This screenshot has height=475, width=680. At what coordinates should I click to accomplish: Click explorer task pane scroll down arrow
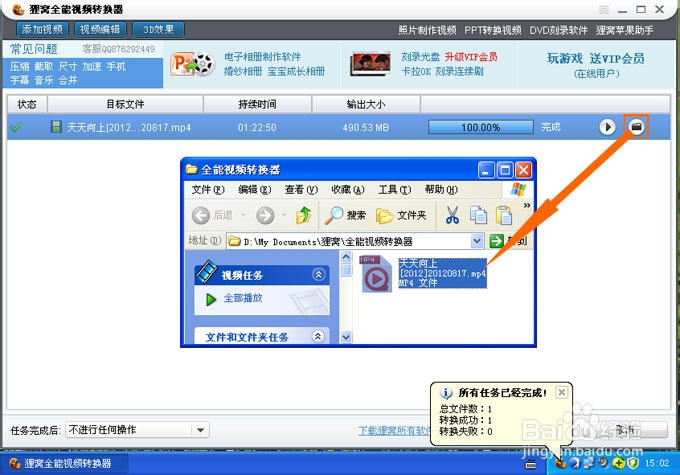click(346, 337)
